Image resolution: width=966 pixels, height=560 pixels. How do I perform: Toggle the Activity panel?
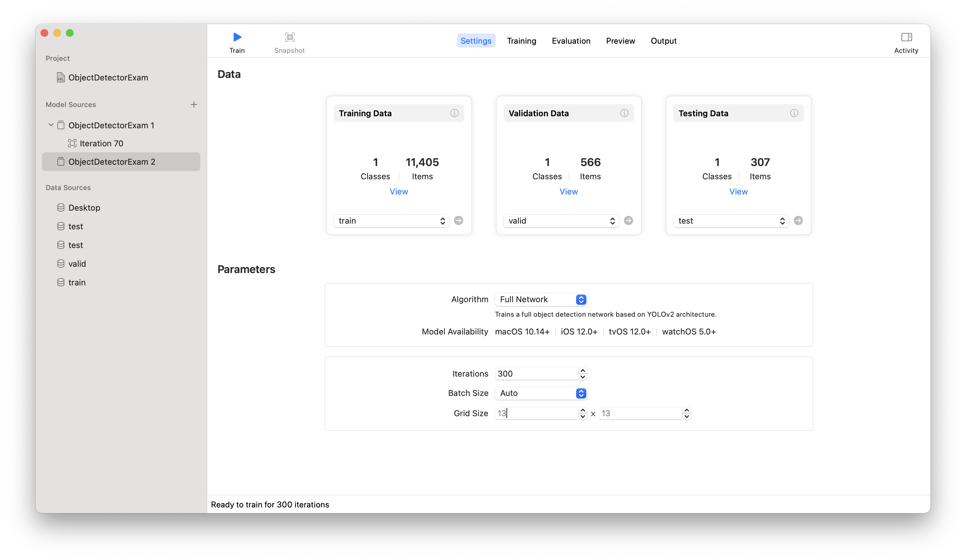[906, 42]
